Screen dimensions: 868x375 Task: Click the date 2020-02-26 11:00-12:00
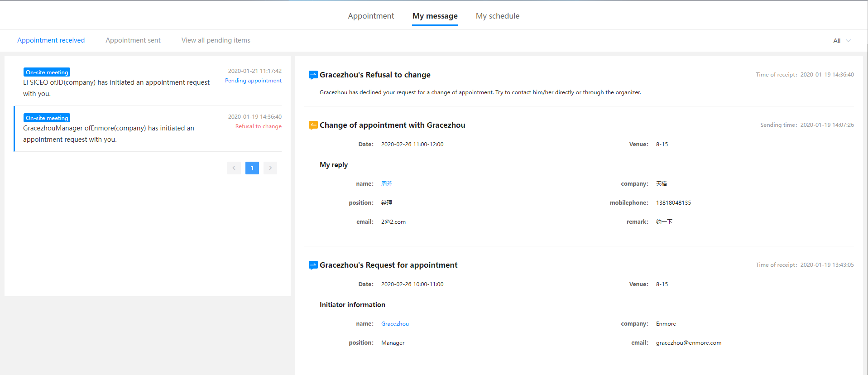(x=412, y=144)
